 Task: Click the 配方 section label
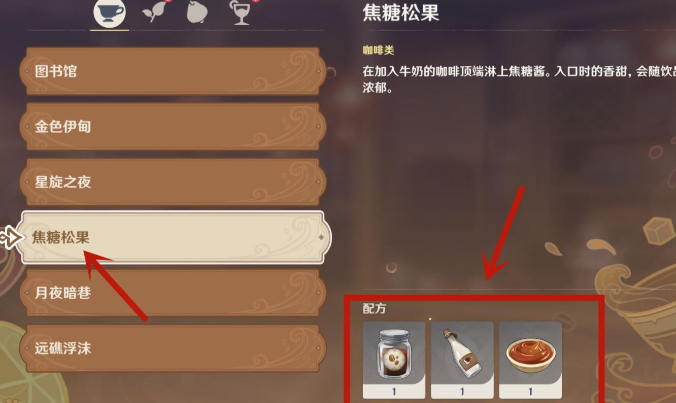coord(374,308)
